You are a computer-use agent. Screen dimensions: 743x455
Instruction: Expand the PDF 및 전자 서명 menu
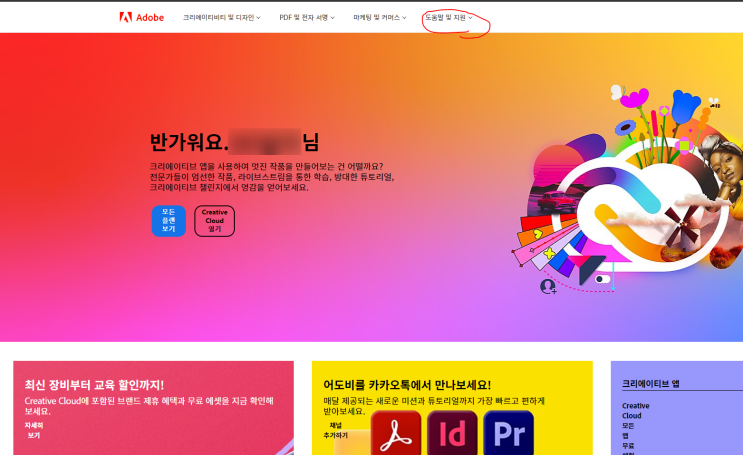click(307, 18)
